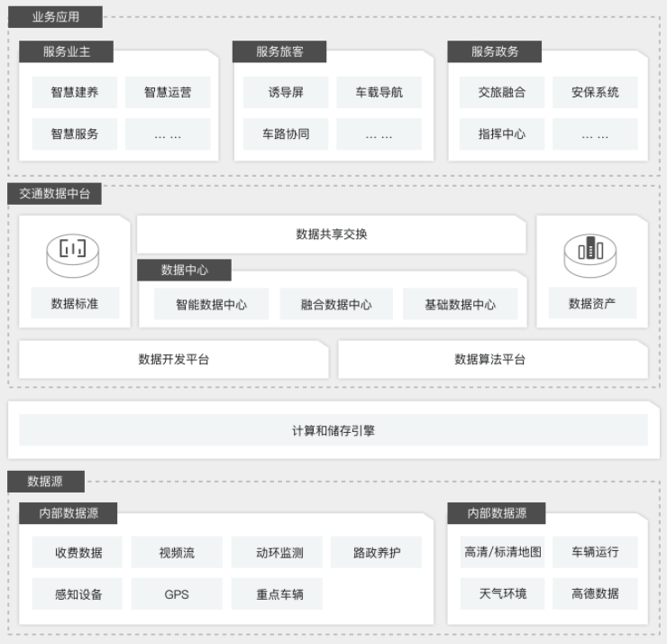The width and height of the screenshot is (667, 644).
Task: Click the 智慧建养 box
Action: (x=75, y=92)
